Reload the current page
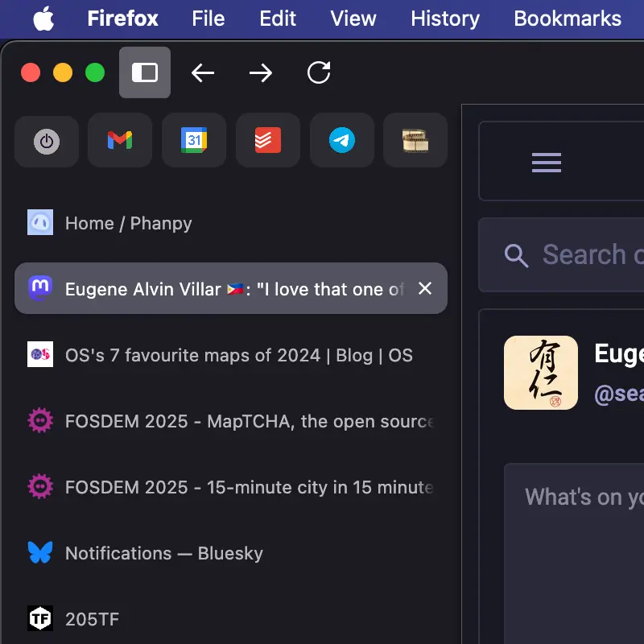The image size is (644, 644). tap(319, 73)
